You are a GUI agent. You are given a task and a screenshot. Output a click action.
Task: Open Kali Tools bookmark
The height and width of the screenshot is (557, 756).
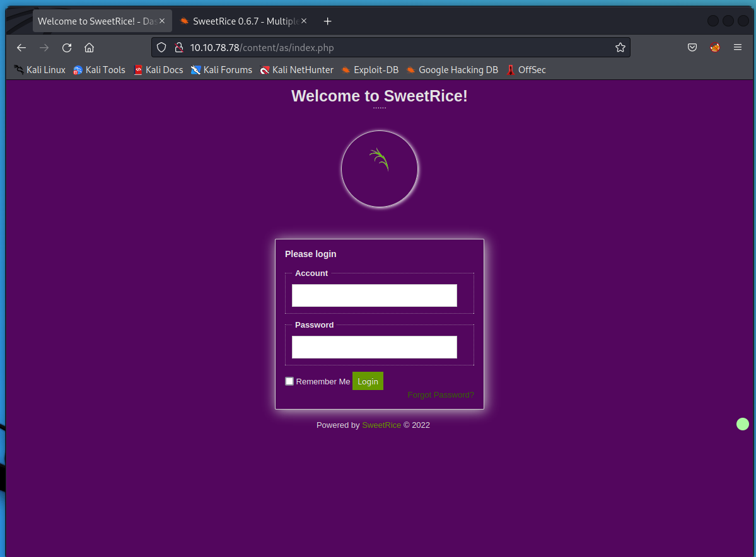pos(99,70)
